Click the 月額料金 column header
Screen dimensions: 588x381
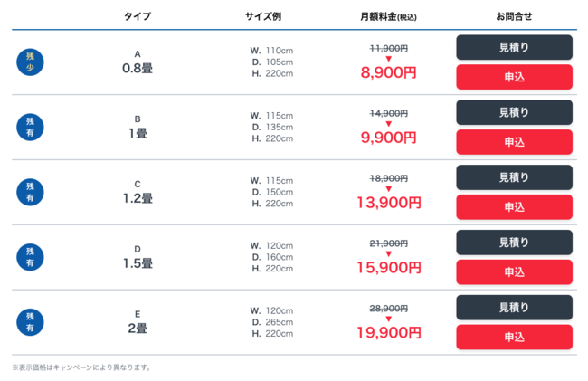click(x=389, y=16)
